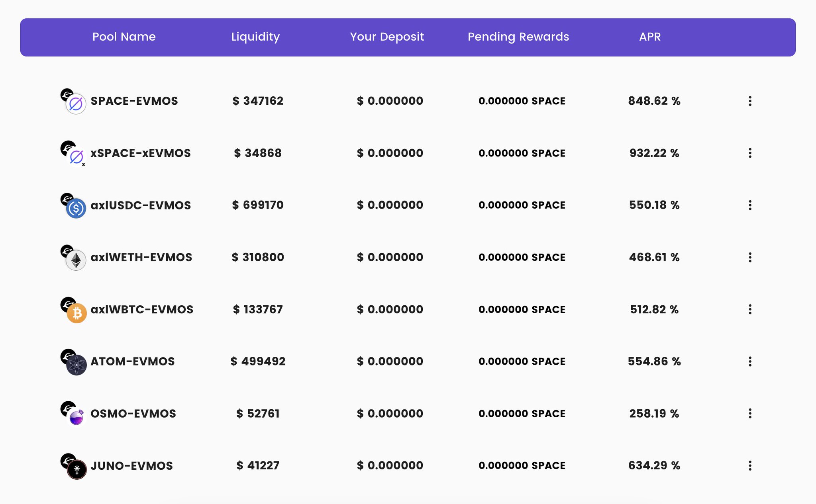Open three-dot menu for xSPACE-xEVMOS pool
The height and width of the screenshot is (504, 816).
[750, 153]
